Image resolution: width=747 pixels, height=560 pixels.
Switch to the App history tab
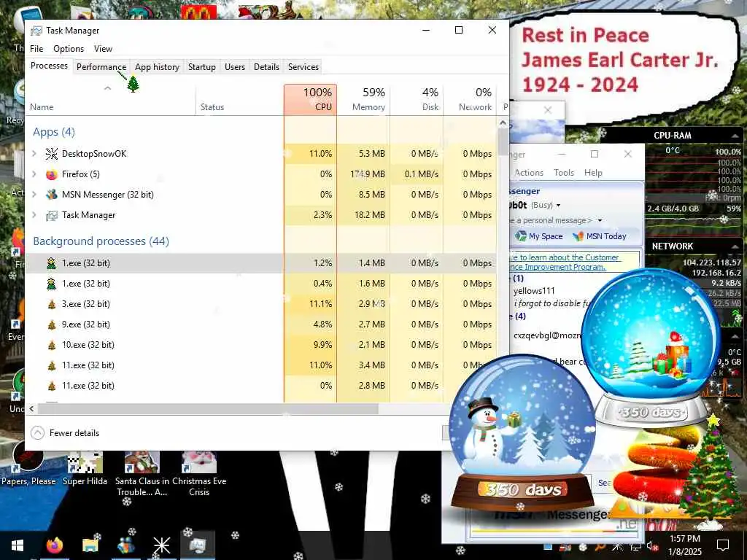[157, 66]
